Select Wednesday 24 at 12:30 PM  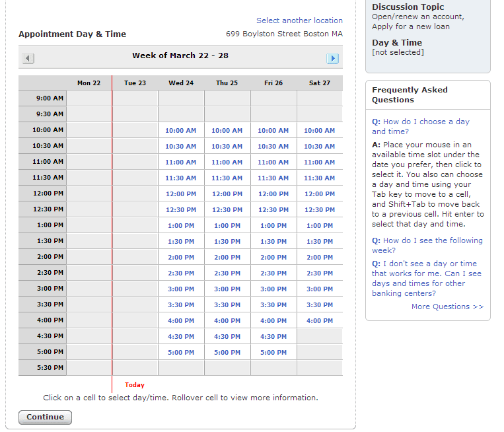181,210
